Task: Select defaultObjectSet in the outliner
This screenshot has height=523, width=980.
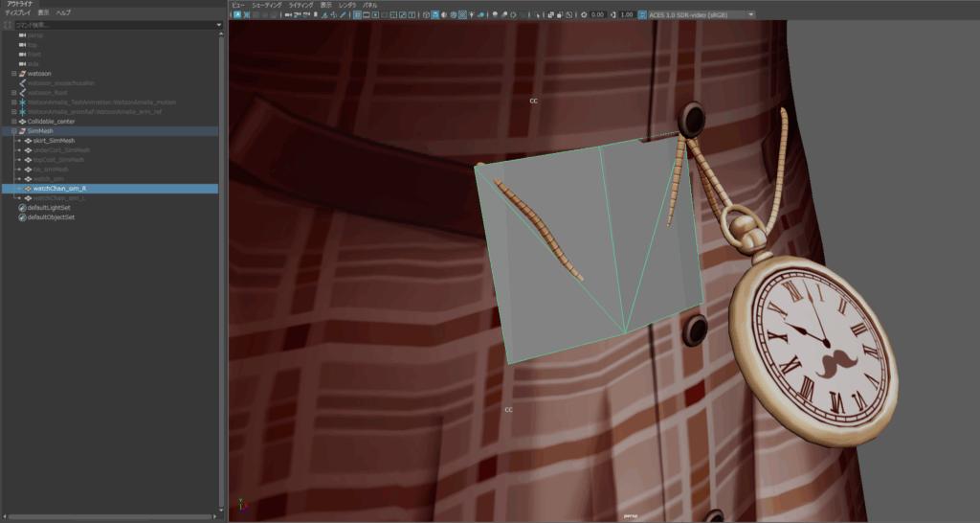Action: [x=51, y=217]
